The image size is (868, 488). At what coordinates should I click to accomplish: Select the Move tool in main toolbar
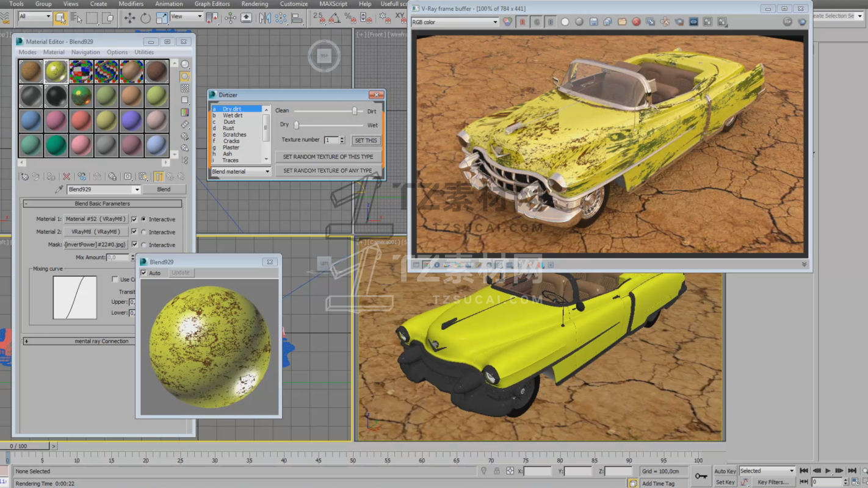tap(129, 18)
